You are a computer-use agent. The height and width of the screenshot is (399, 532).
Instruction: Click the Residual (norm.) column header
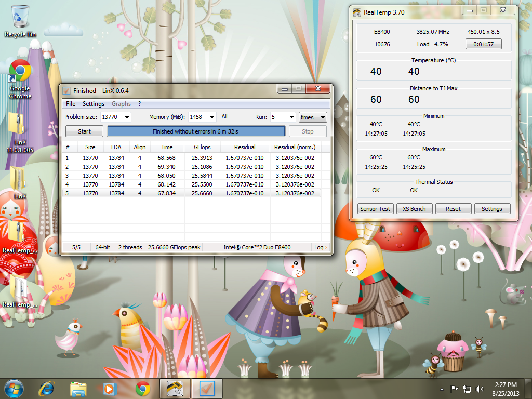tap(295, 147)
